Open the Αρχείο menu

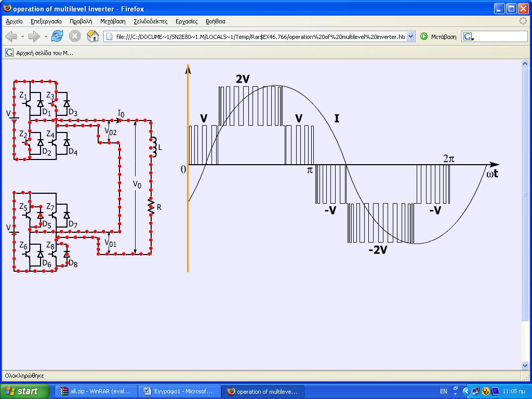pos(14,21)
